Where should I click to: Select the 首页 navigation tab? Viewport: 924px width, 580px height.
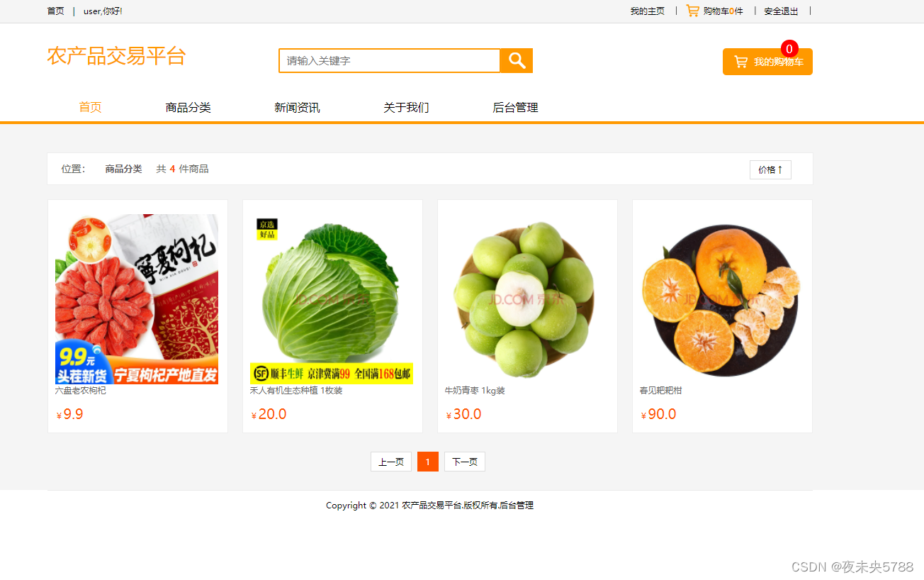tap(90, 108)
